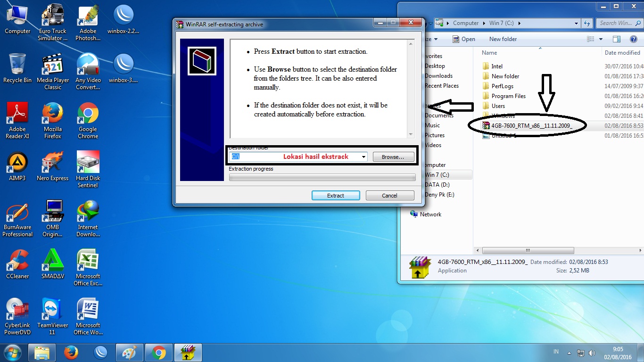Open SMADAV desktop shortcut
Screen dimensions: 644x362
(x=53, y=264)
